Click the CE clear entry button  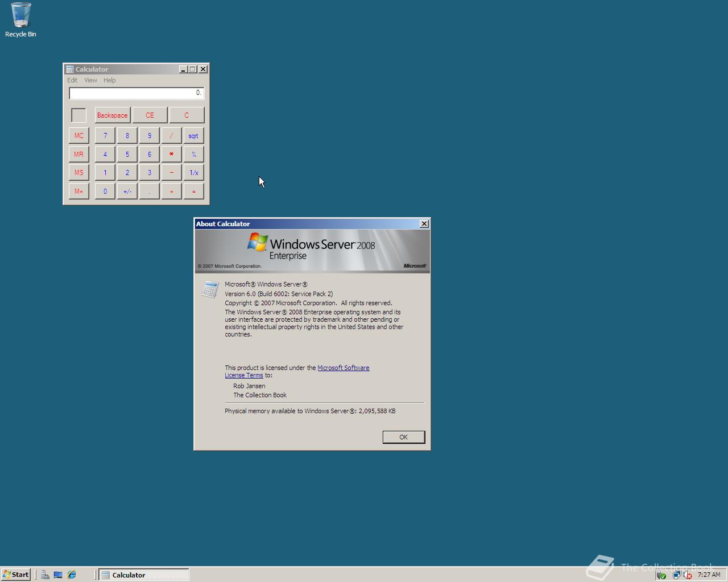click(x=150, y=115)
